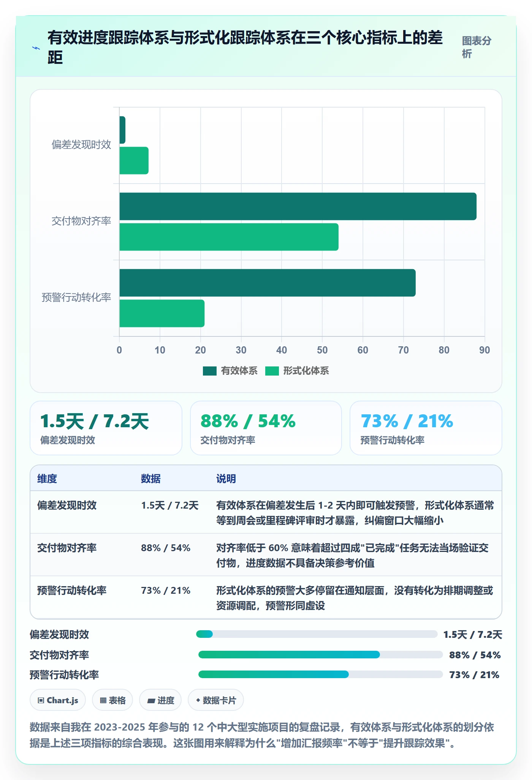Select the Chart.js tag chip
Image resolution: width=532 pixels, height=780 pixels.
click(58, 700)
